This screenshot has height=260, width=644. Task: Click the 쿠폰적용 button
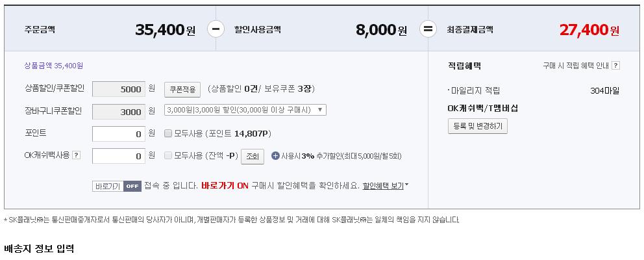182,89
